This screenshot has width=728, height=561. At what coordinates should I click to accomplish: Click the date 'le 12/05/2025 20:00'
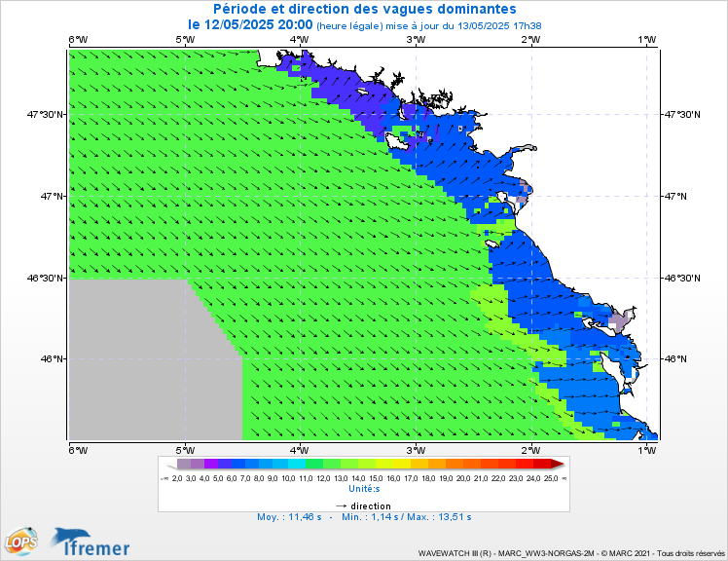click(250, 24)
